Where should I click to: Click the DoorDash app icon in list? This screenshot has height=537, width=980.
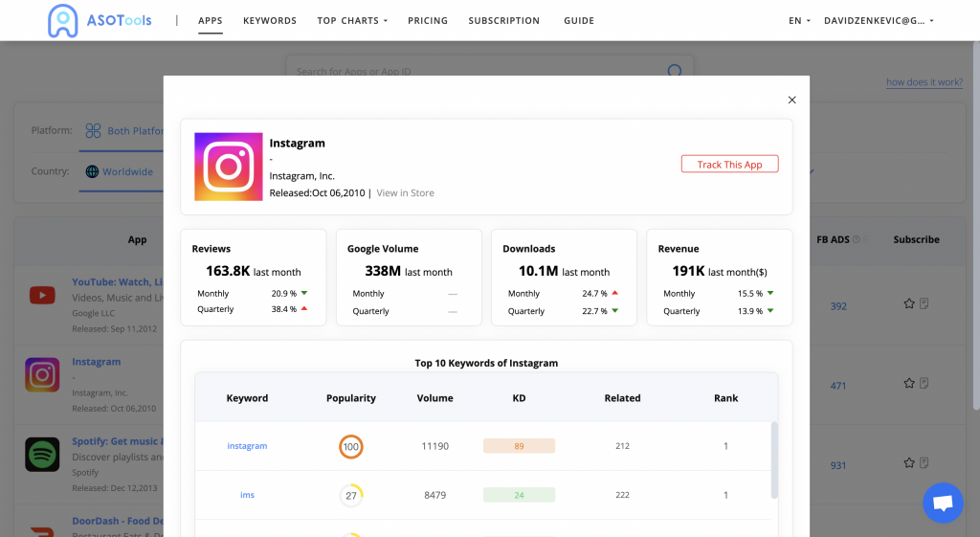tap(42, 530)
